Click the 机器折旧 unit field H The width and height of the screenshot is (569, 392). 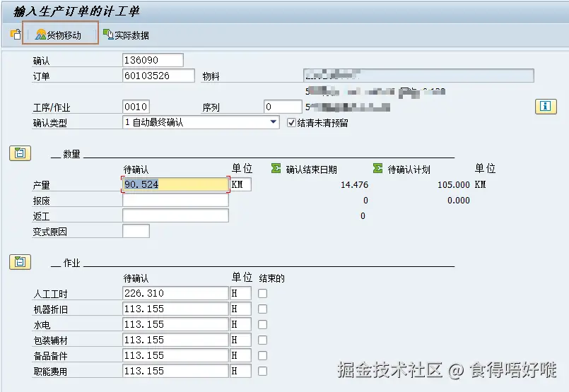click(x=240, y=309)
